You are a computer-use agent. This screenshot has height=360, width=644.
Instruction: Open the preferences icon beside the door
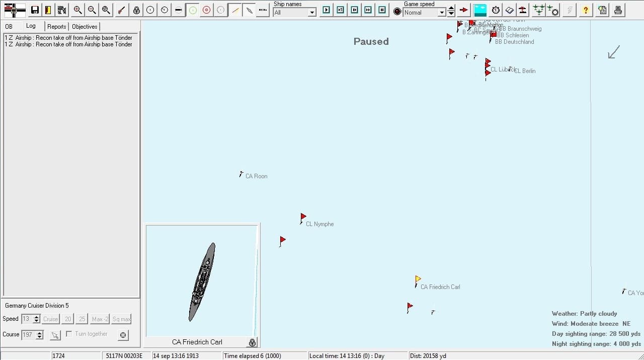[62, 10]
